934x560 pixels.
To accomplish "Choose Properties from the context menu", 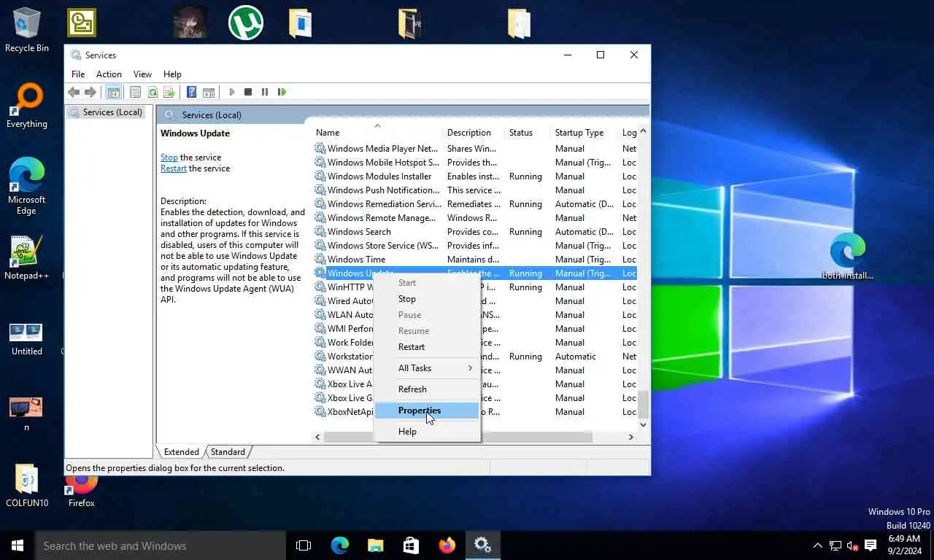I will [427, 411].
